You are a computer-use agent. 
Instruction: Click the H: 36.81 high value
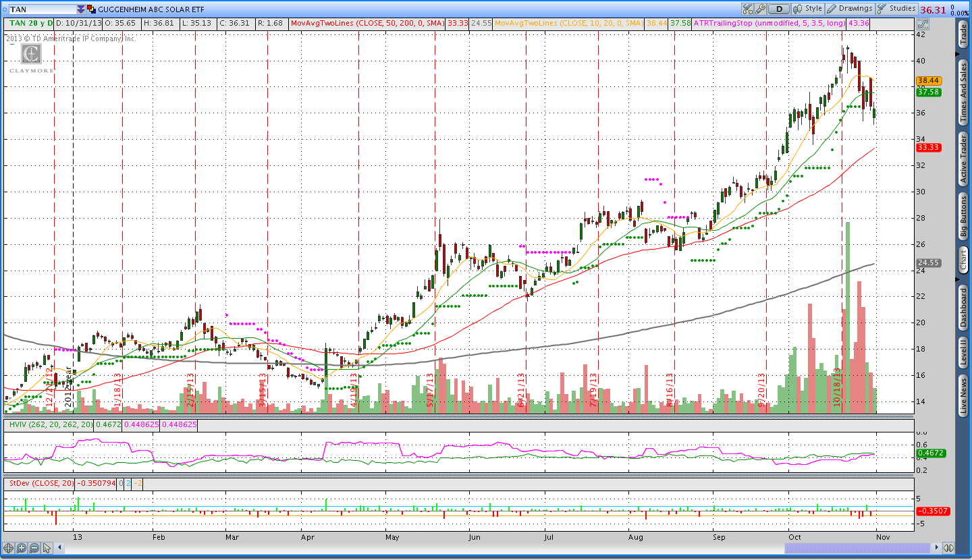coord(159,23)
